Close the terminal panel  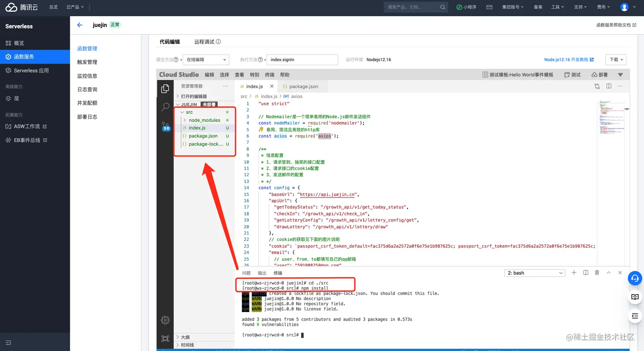620,273
